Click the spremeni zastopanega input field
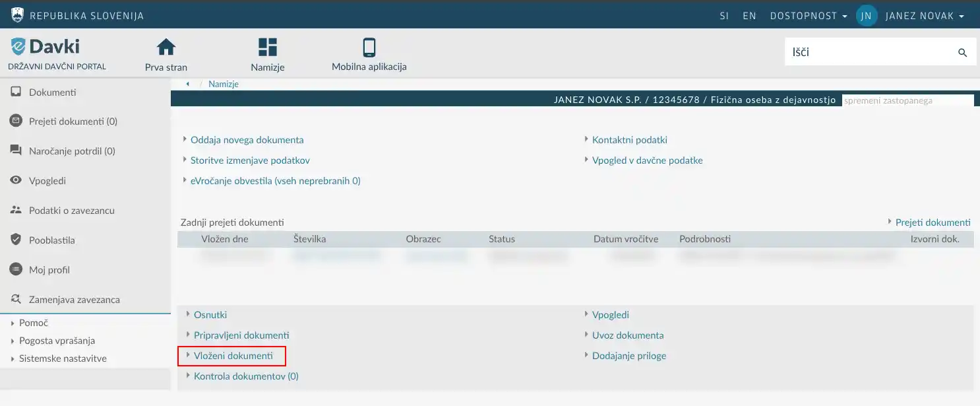980x406 pixels. point(907,101)
